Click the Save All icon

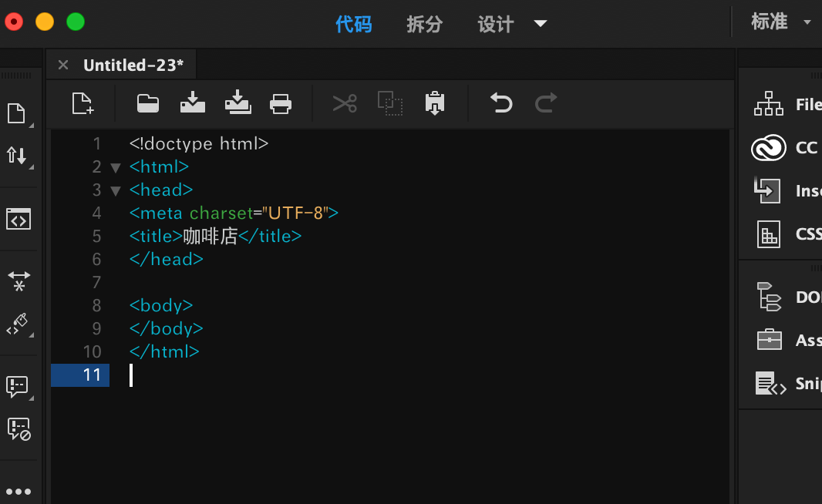[x=238, y=102]
